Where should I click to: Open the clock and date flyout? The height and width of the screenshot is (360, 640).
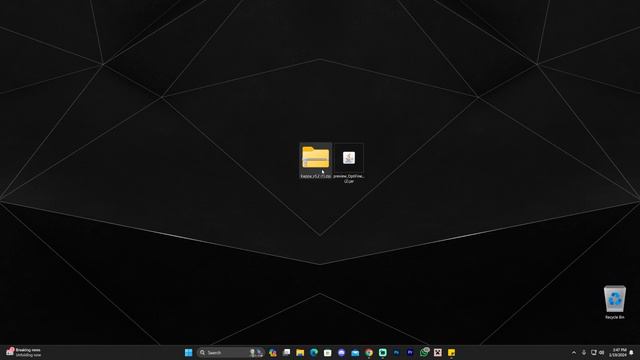(618, 353)
